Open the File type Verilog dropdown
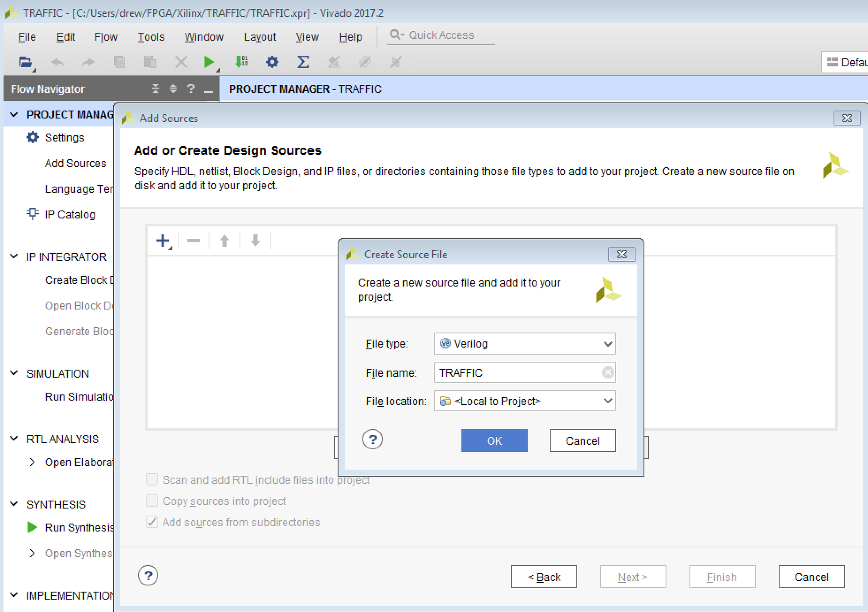 (x=525, y=344)
